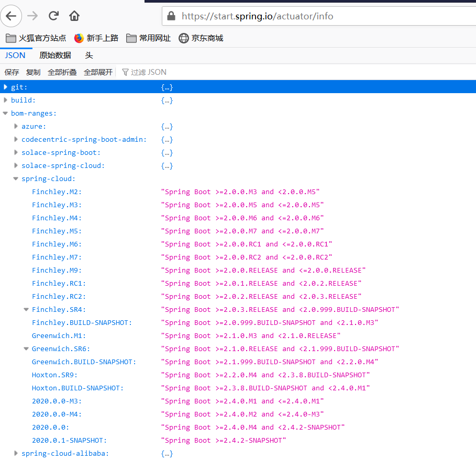
Task: Open the 火狐官方站点 bookmark folder
Action: click(x=36, y=38)
